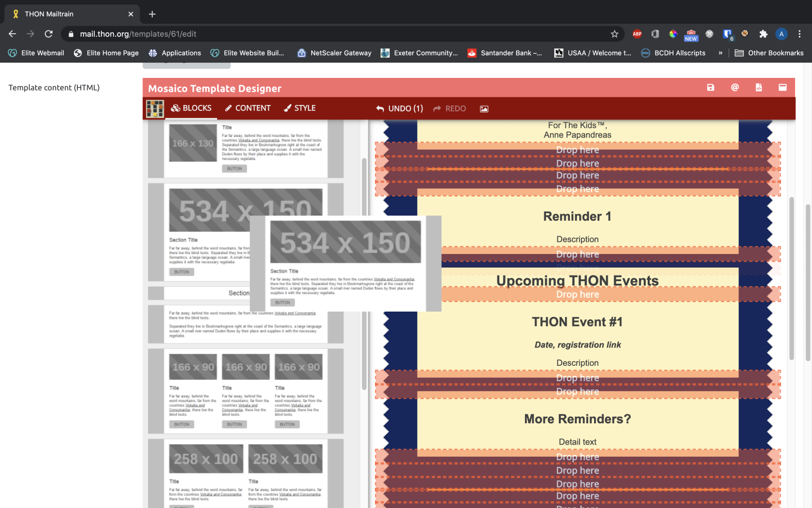Click the Detail text line

pyautogui.click(x=577, y=442)
